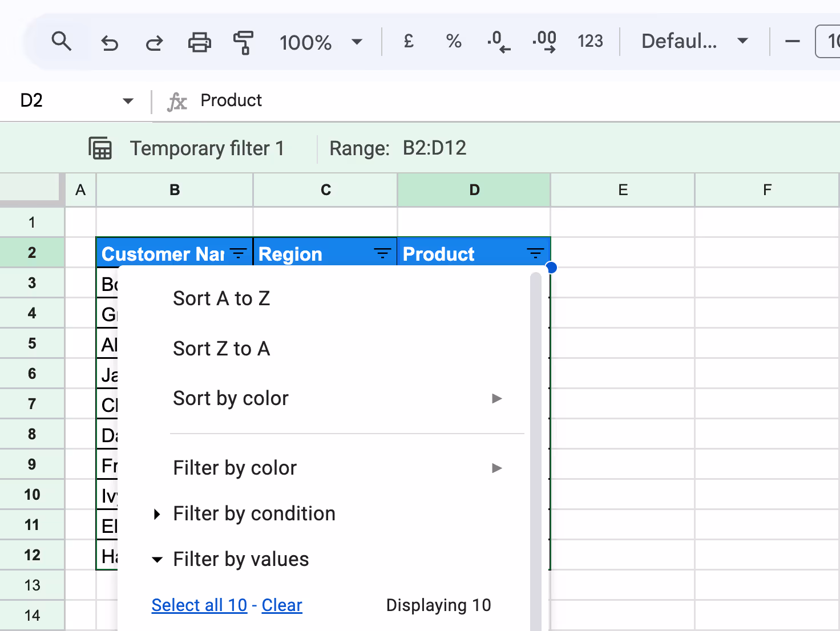Select all 10 filter values
The width and height of the screenshot is (840, 631).
tap(199, 605)
